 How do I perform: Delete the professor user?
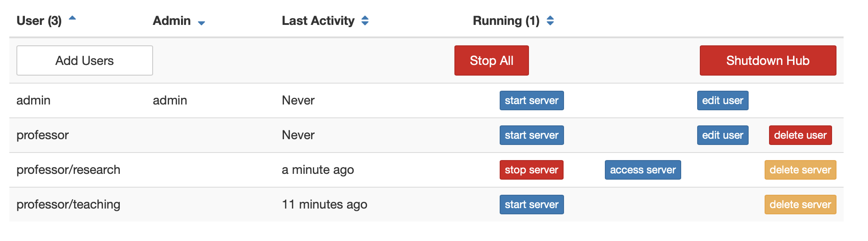click(x=800, y=135)
